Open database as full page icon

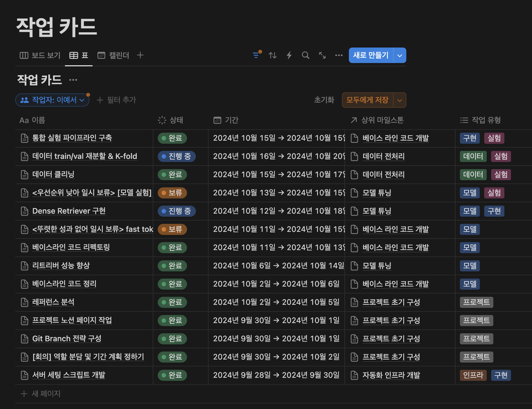(322, 55)
